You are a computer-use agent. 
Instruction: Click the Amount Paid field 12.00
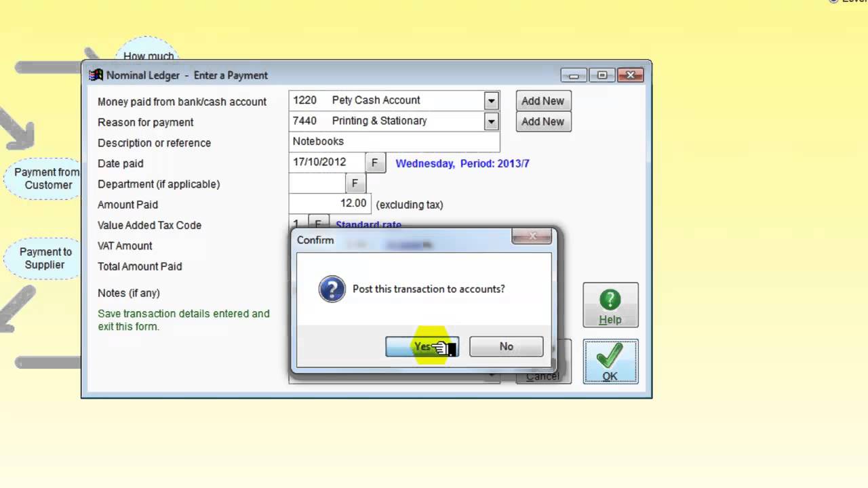[330, 203]
